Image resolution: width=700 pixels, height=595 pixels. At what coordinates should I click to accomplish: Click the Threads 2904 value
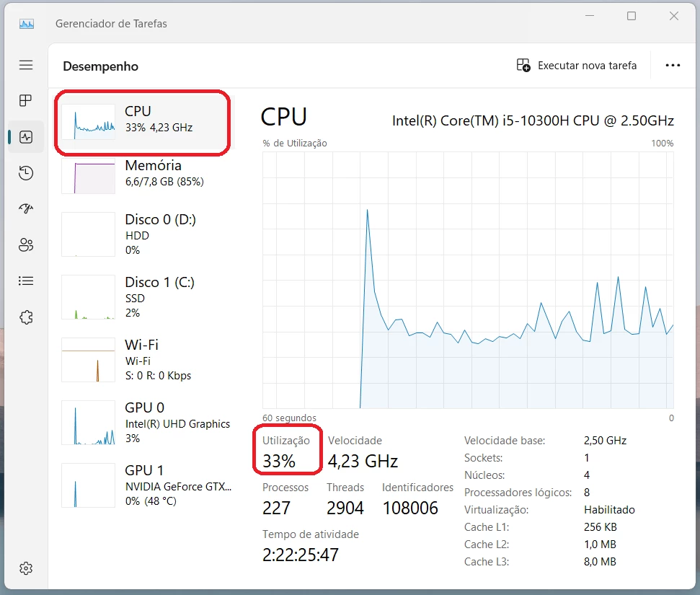point(345,508)
